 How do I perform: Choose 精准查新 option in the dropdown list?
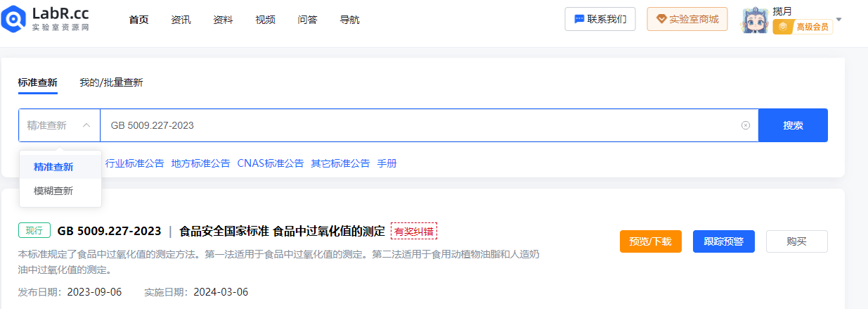pos(53,167)
